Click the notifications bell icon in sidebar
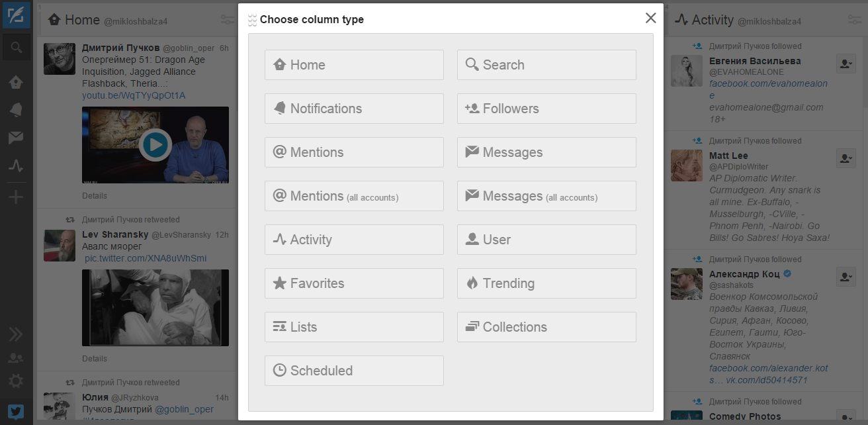This screenshot has height=425, width=868. coord(16,110)
